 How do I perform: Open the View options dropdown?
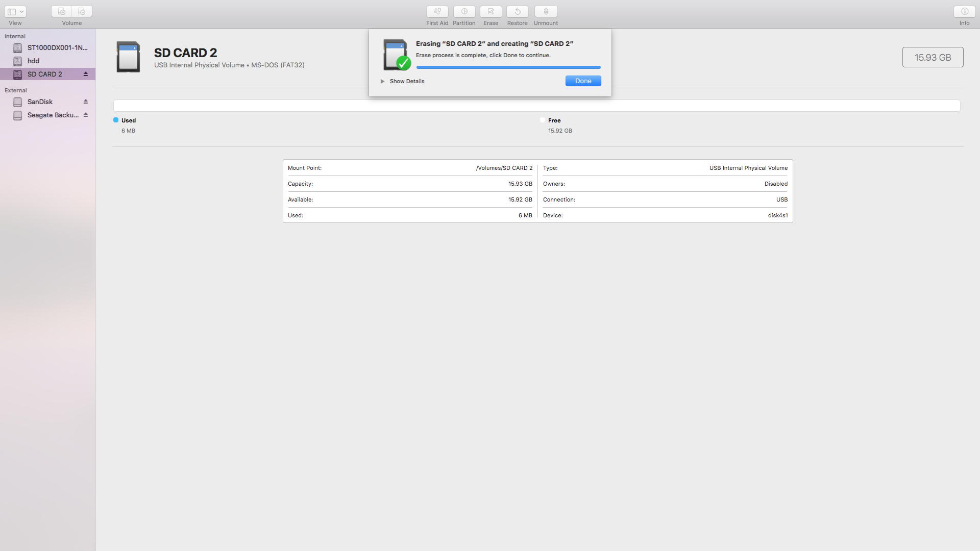pos(15,11)
